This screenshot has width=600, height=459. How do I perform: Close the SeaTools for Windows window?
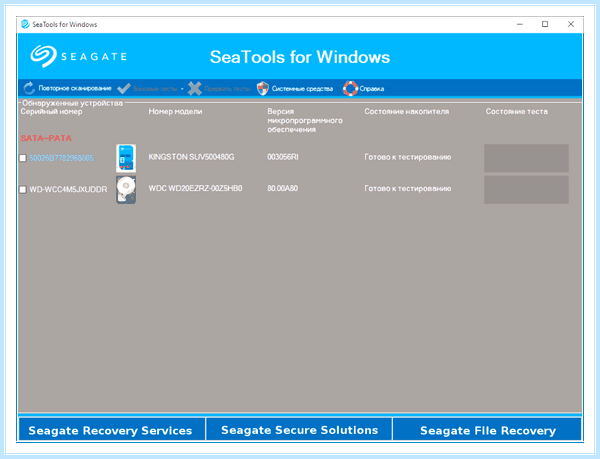coord(571,24)
